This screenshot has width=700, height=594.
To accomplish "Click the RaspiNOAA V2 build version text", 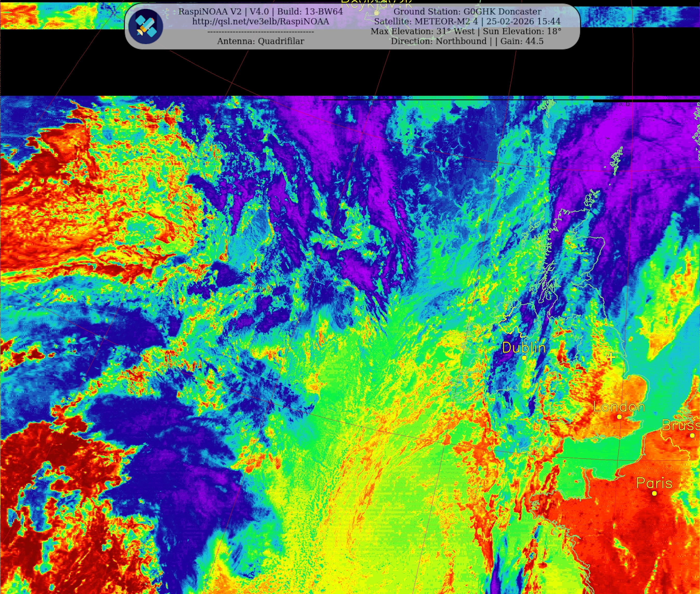I will (x=261, y=11).
